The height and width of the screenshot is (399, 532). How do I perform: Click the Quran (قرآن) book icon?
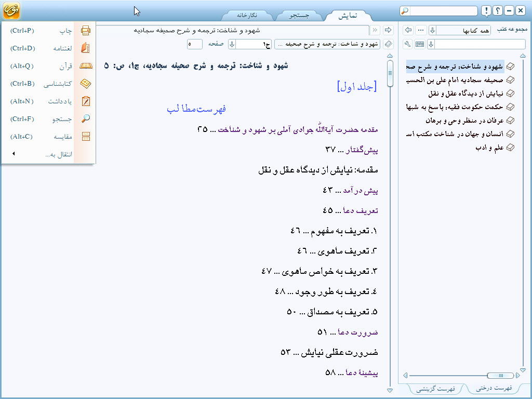[x=85, y=66]
